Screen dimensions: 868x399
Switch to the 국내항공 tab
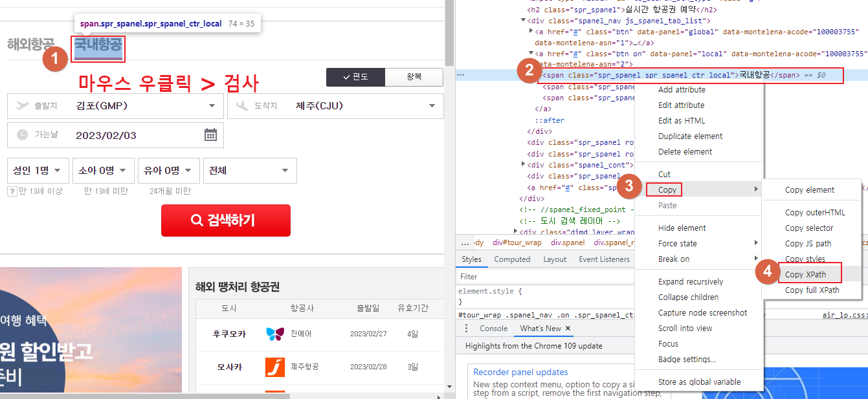tap(98, 45)
